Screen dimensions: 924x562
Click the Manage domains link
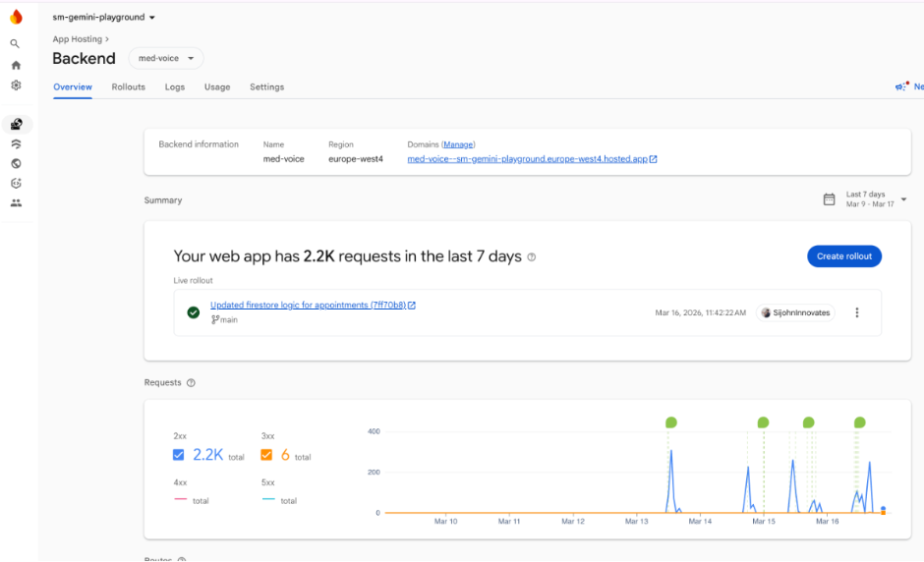tap(458, 144)
